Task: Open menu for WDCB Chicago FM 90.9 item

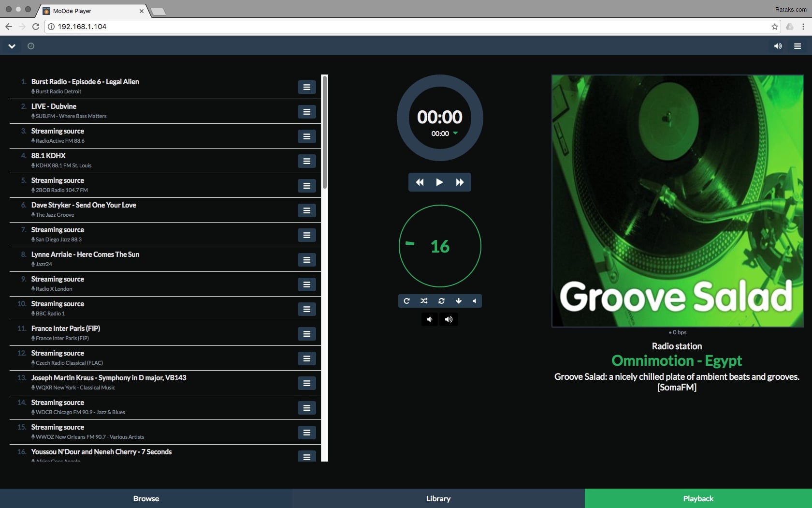Action: tap(306, 408)
